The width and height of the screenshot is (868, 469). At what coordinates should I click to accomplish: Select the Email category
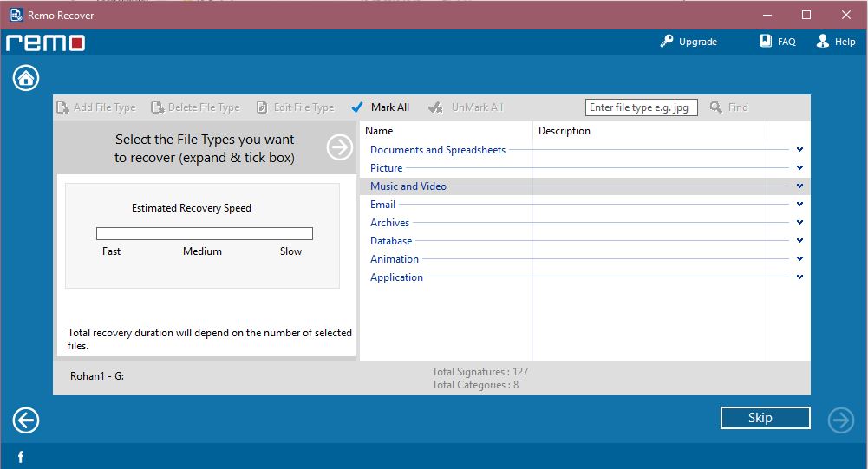tap(382, 205)
